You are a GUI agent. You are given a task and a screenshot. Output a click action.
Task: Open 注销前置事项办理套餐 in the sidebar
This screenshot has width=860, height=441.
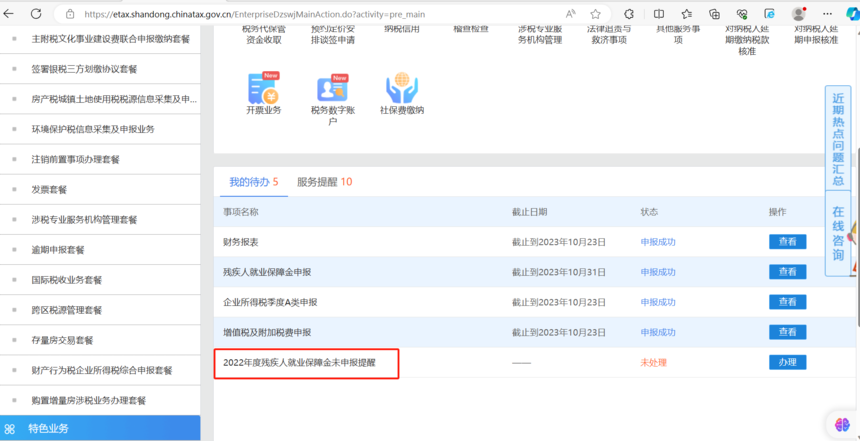click(75, 159)
